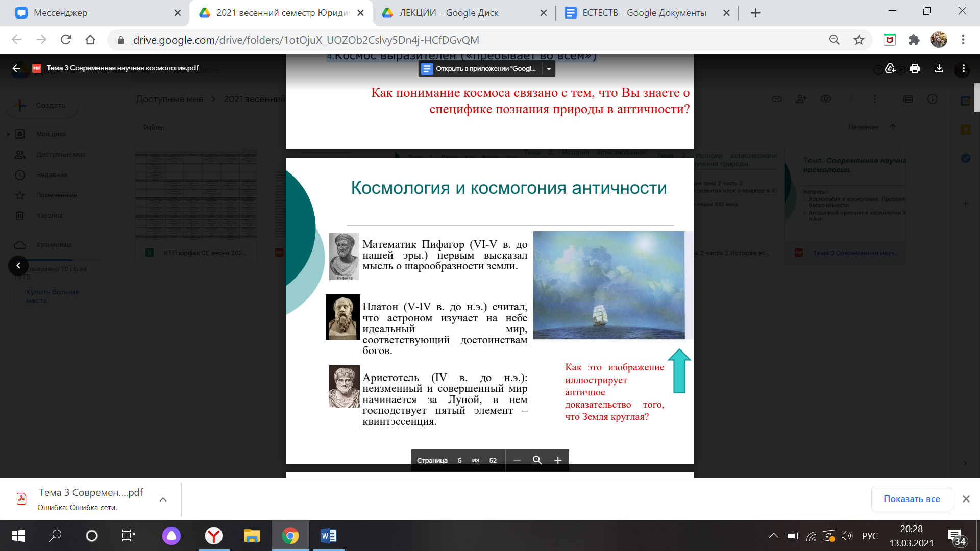This screenshot has height=551, width=980.
Task: Sort by Название column header
Action: (864, 127)
